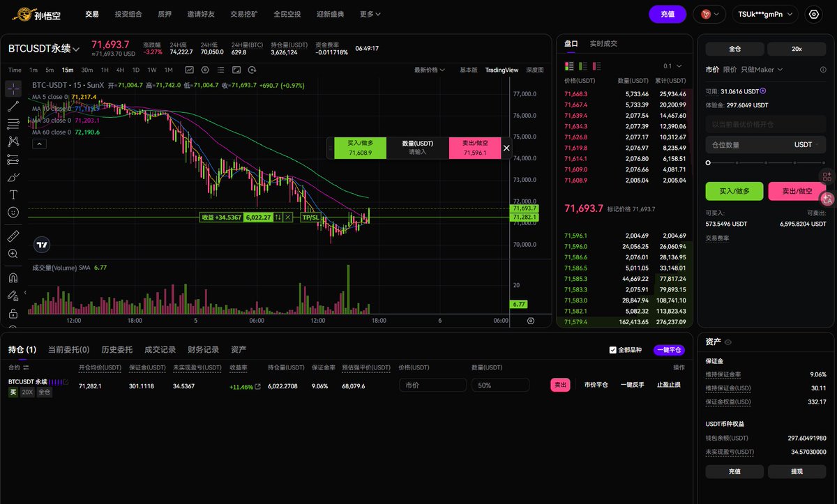
Task: Toggle chart fullscreen icon
Action: [236, 70]
